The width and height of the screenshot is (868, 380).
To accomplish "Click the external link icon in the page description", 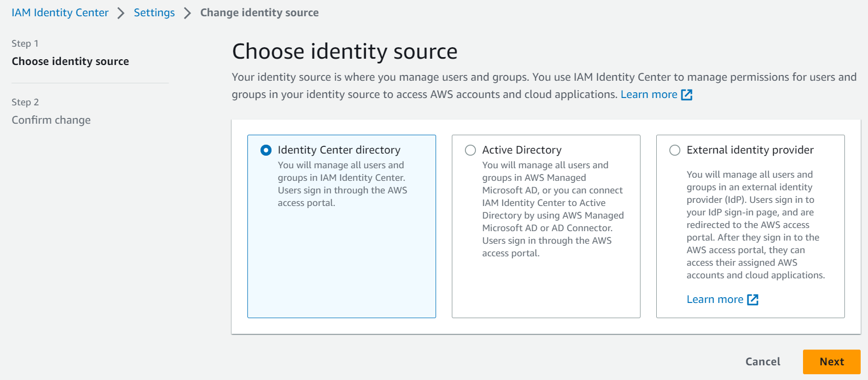I will 687,95.
